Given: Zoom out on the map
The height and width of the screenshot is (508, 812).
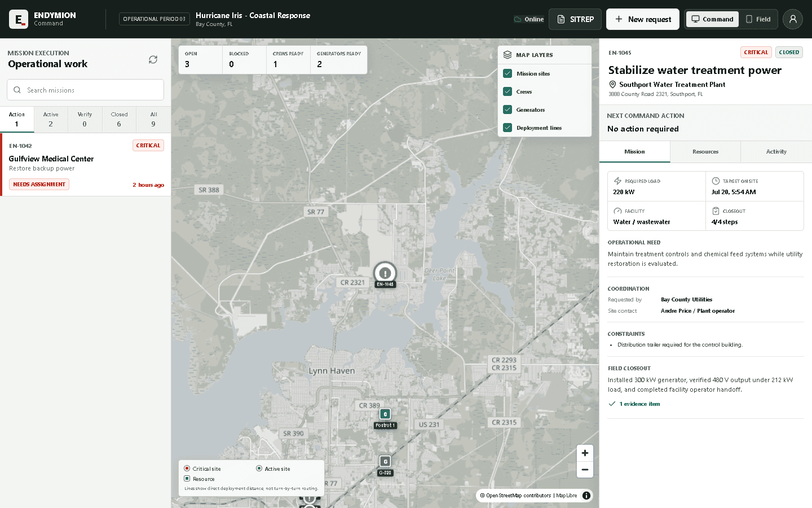Looking at the screenshot, I should 585,470.
